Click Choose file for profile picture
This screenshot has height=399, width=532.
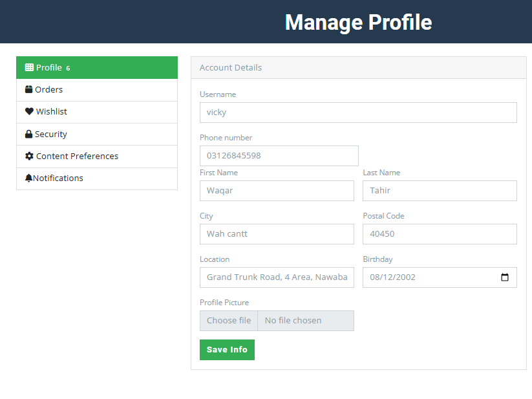click(229, 321)
